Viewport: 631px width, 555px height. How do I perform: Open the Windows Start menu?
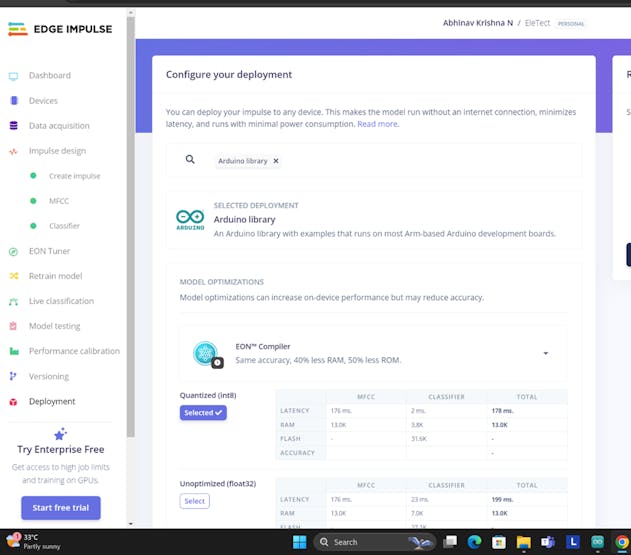299,542
